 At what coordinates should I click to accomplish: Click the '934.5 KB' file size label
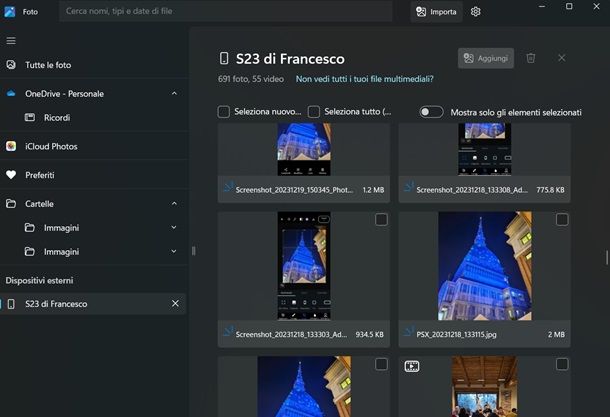pyautogui.click(x=370, y=335)
